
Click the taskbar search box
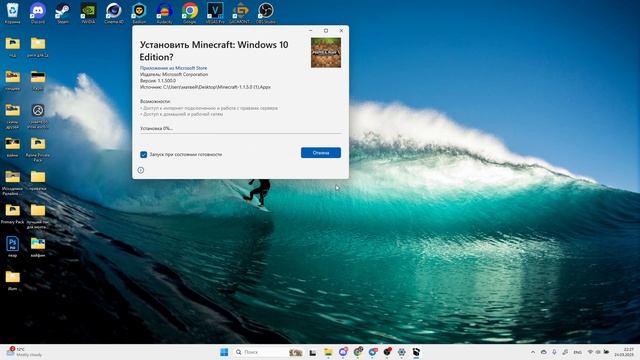click(268, 352)
